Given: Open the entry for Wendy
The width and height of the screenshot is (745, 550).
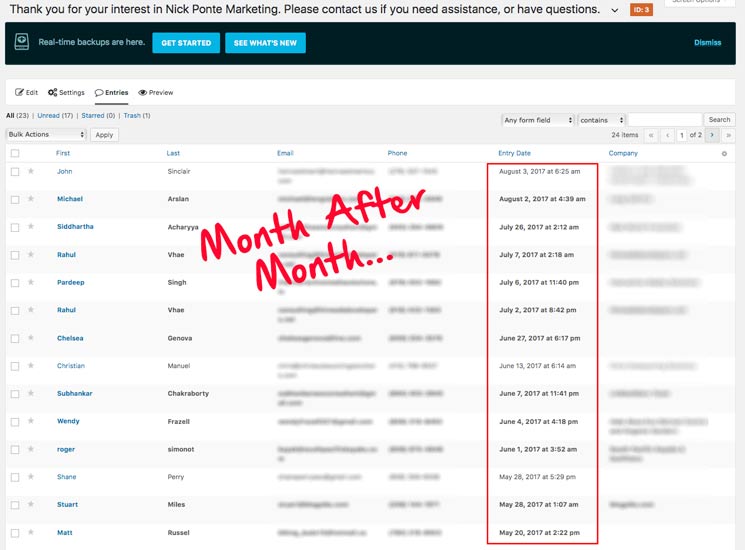Looking at the screenshot, I should coord(68,421).
